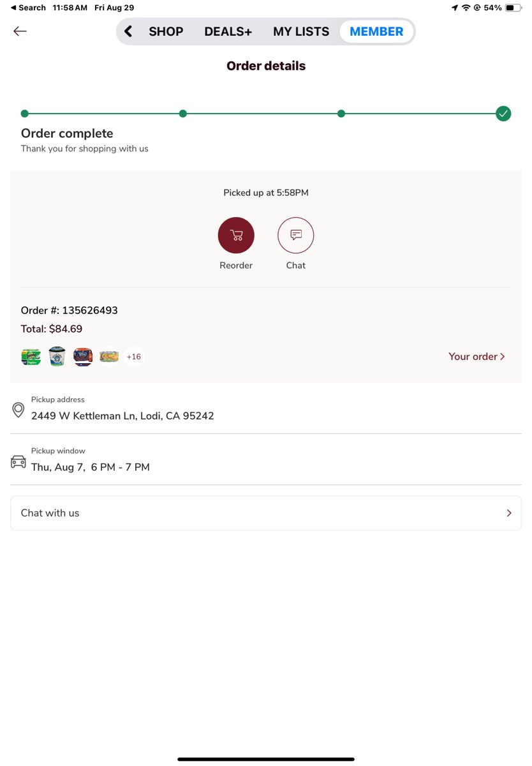The image size is (532, 766).
Task: Tap the second progress tracker dot
Action: 183,114
